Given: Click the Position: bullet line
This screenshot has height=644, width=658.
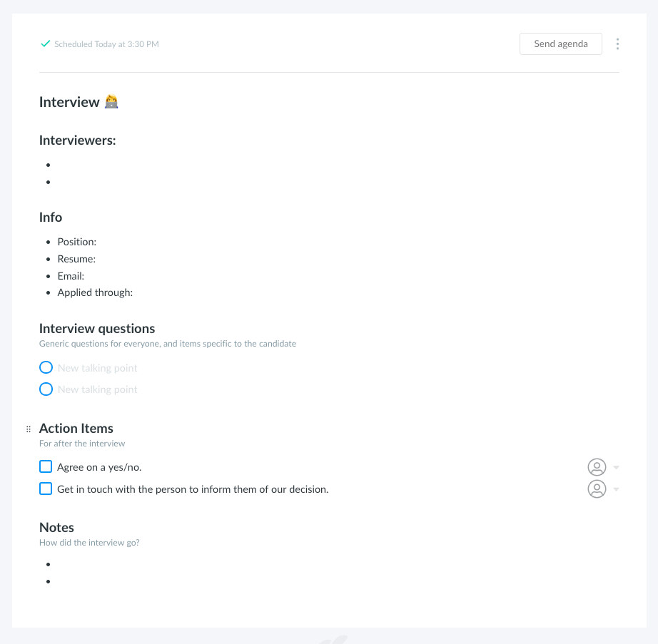Looking at the screenshot, I should click(77, 242).
